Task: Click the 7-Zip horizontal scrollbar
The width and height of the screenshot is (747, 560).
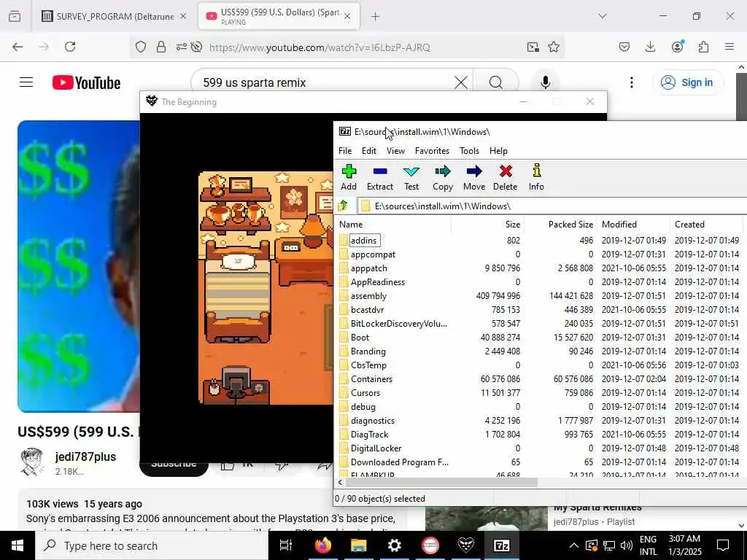Action: pyautogui.click(x=441, y=483)
